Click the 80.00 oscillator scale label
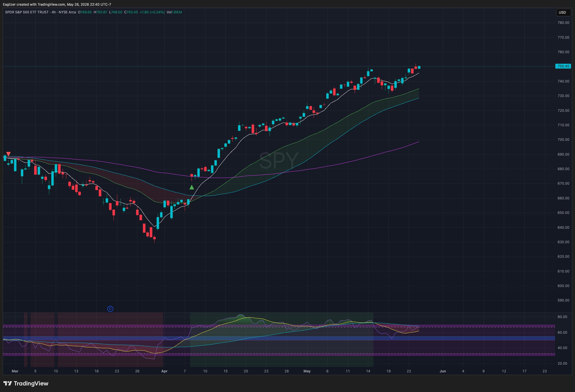 [562, 317]
